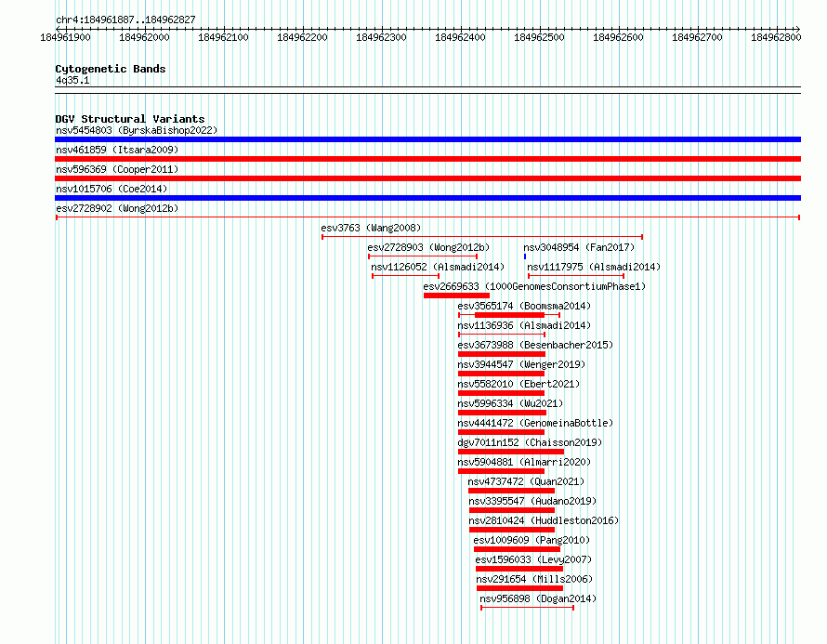Open variant nsv1015706 (Coe2014)
The height and width of the screenshot is (644, 827).
tap(112, 189)
